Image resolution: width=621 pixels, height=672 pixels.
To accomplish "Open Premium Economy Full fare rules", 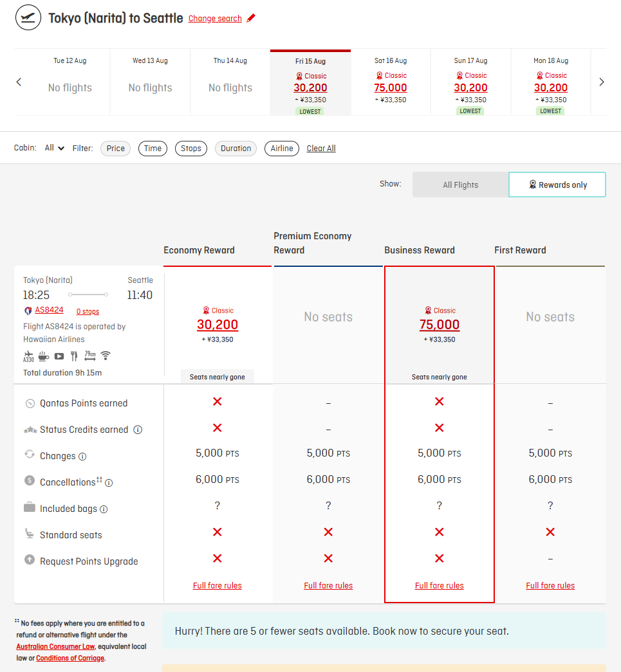I will point(328,585).
